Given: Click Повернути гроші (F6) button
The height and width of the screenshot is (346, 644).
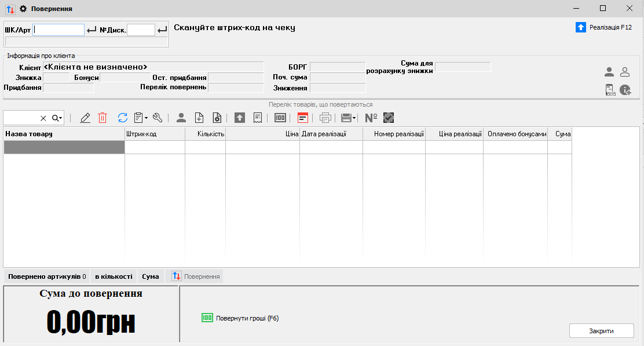Looking at the screenshot, I should pyautogui.click(x=240, y=318).
